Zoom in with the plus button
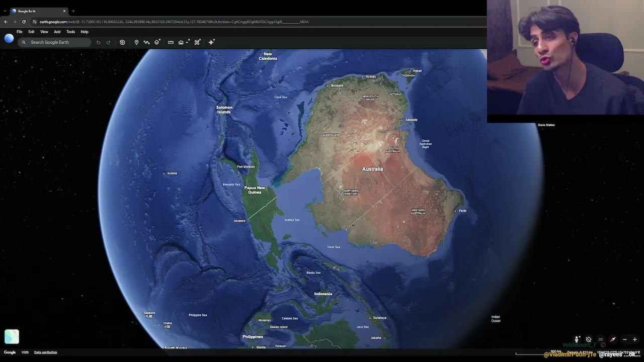Viewport: 644px width, 362px height. tap(635, 339)
